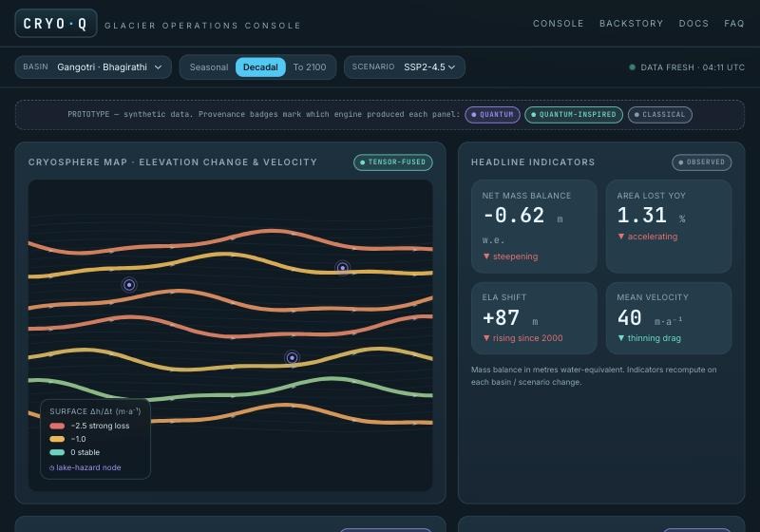Click the CLASSICAL provenance badge
This screenshot has height=532, width=760.
659,115
